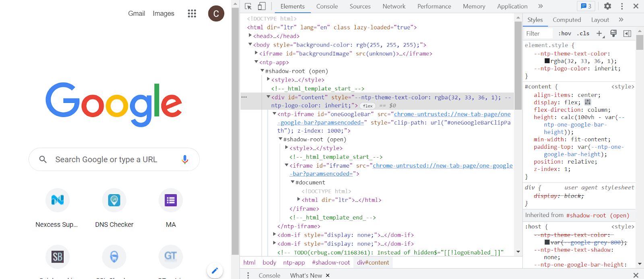Click the new style rule plus icon
This screenshot has height=279, width=644.
[x=600, y=33]
